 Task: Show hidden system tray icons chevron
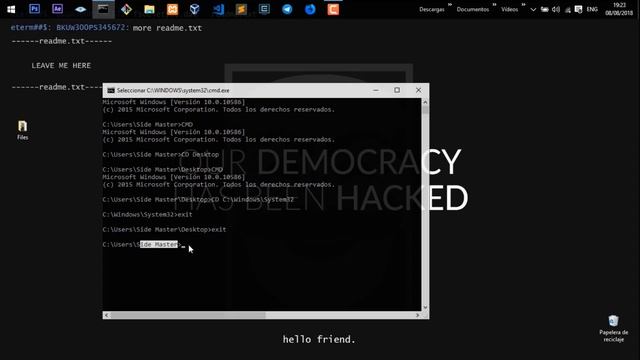click(533, 9)
